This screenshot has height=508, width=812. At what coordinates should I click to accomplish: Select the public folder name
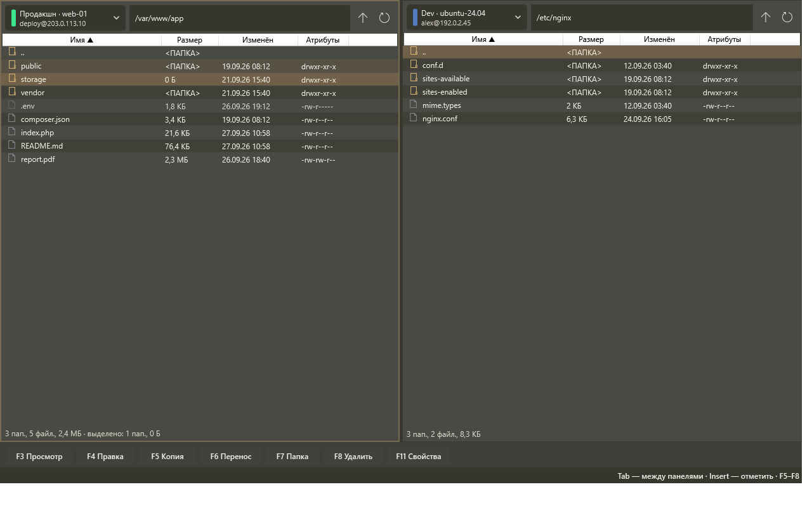tap(31, 66)
